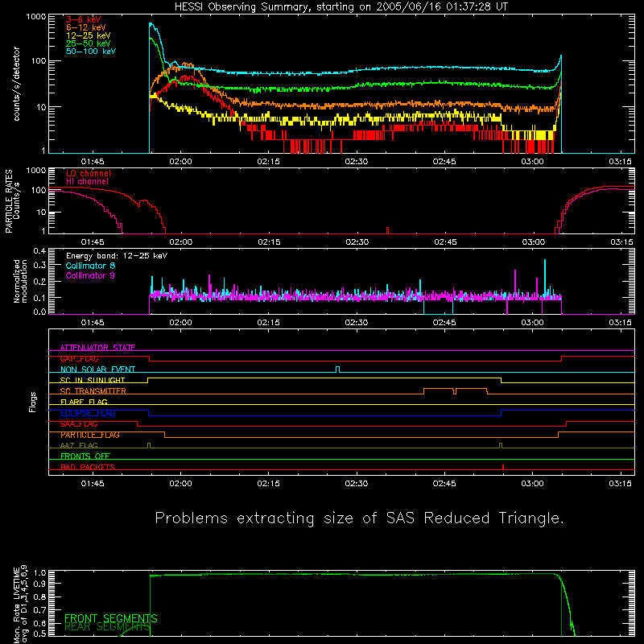Click the '02:15' tick label under counts plot
This screenshot has height=644, width=644.
coord(268,162)
